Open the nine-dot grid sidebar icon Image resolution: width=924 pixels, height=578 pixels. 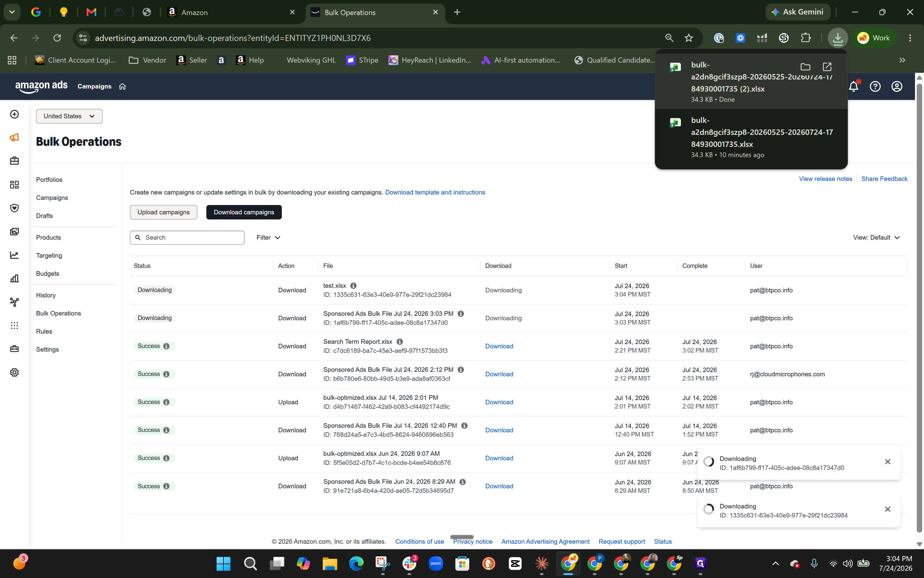point(14,325)
